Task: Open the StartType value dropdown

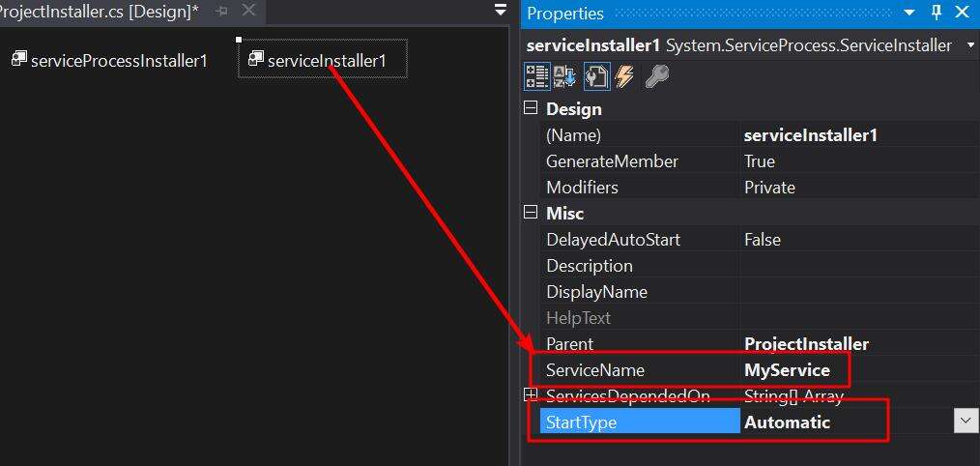Action: coord(966,421)
